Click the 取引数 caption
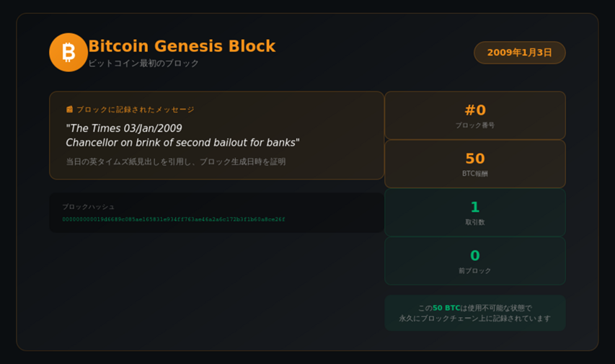The height and width of the screenshot is (364, 615). [x=475, y=223]
